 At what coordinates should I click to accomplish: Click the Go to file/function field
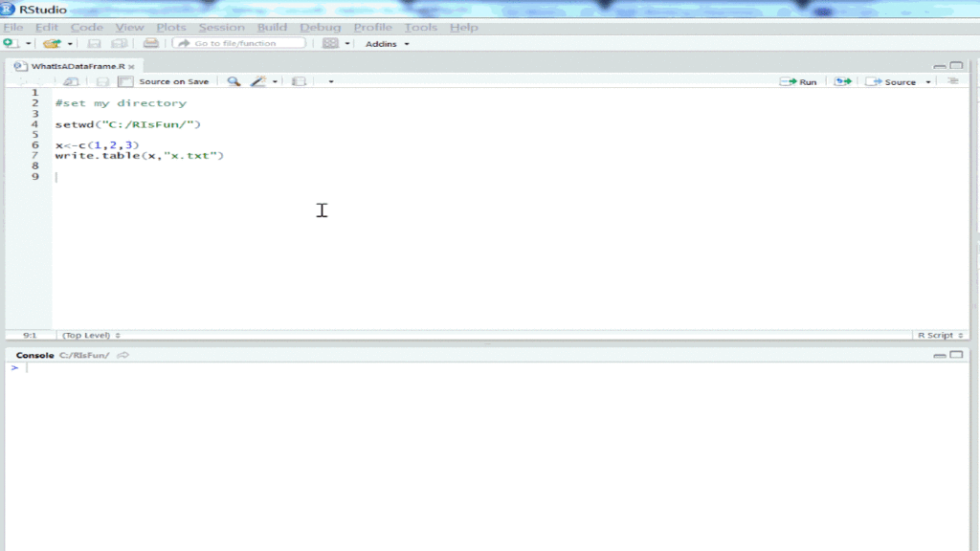pos(239,43)
